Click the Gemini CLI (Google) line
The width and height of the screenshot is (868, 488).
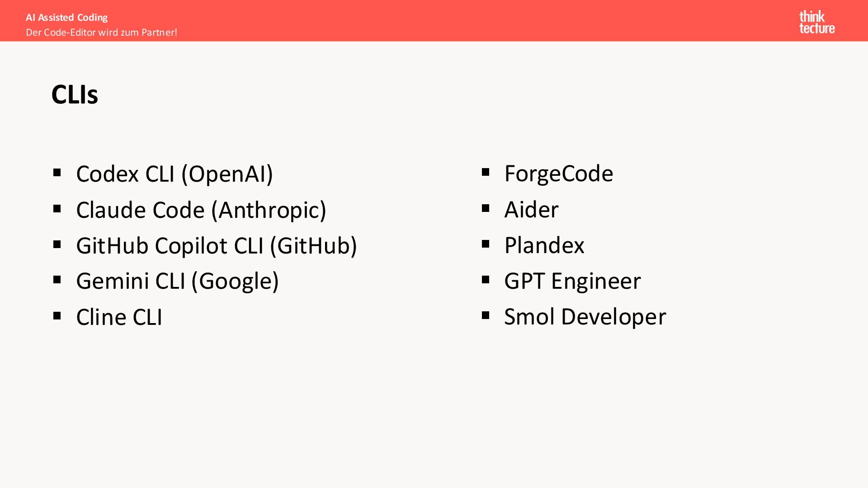(x=177, y=281)
